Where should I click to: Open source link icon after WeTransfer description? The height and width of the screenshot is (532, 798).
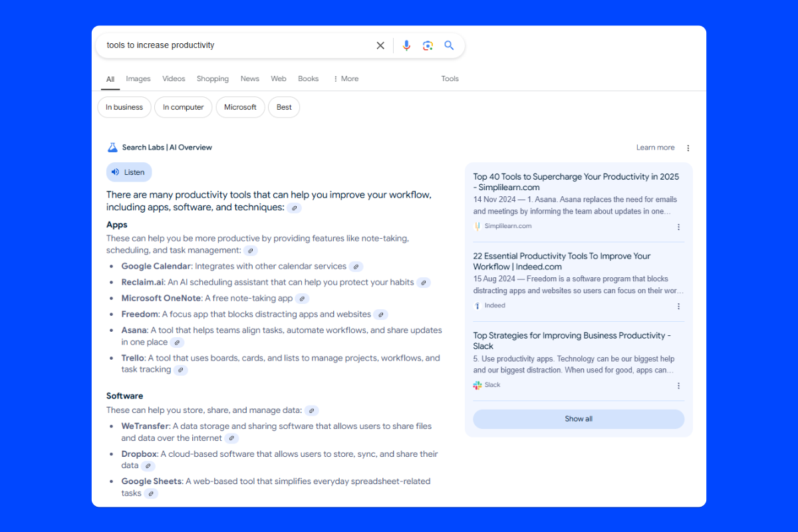pyautogui.click(x=231, y=438)
